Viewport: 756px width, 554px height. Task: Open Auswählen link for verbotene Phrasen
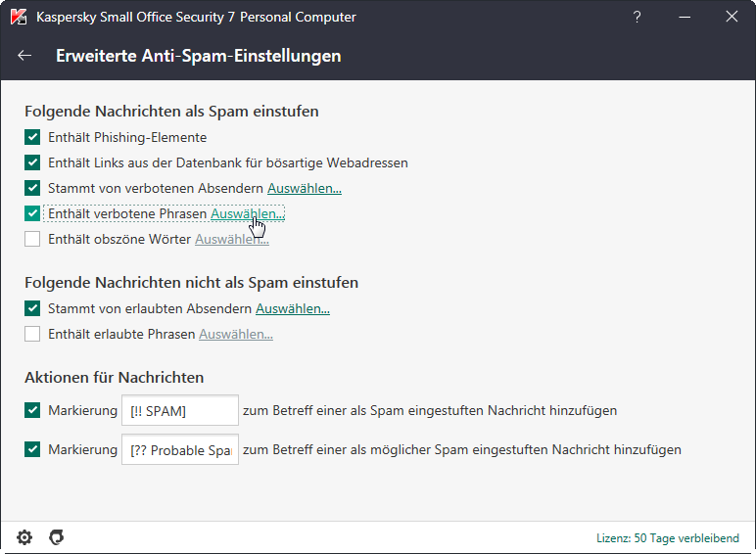pyautogui.click(x=247, y=213)
